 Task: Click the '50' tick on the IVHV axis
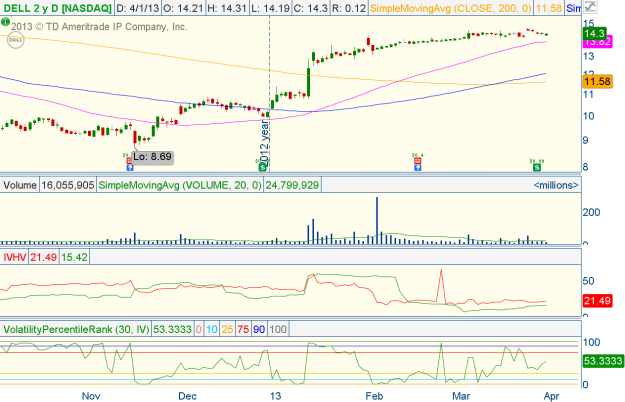[x=589, y=281]
